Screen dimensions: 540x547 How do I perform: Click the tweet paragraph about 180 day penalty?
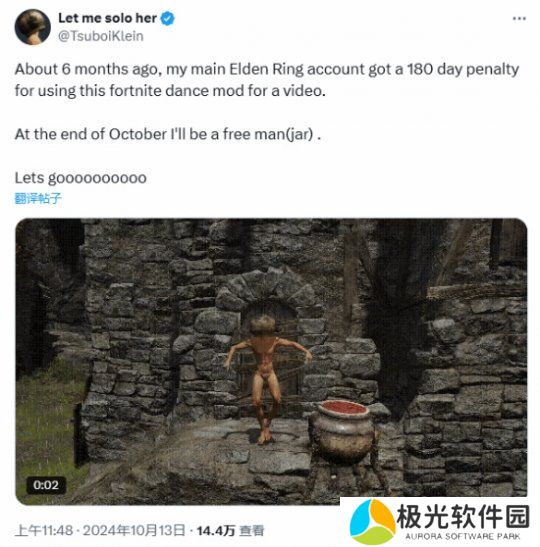coord(267,80)
